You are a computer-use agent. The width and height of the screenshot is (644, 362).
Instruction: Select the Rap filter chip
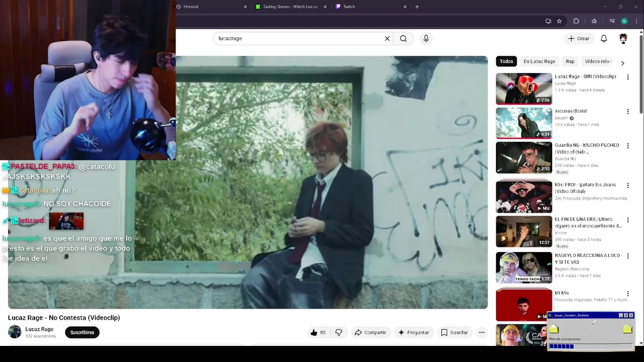[570, 61]
